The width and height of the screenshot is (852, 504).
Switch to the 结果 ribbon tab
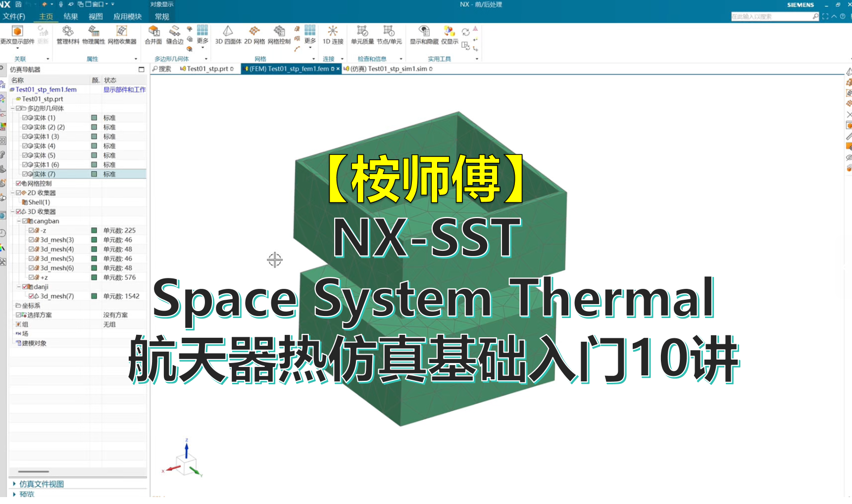pos(71,16)
